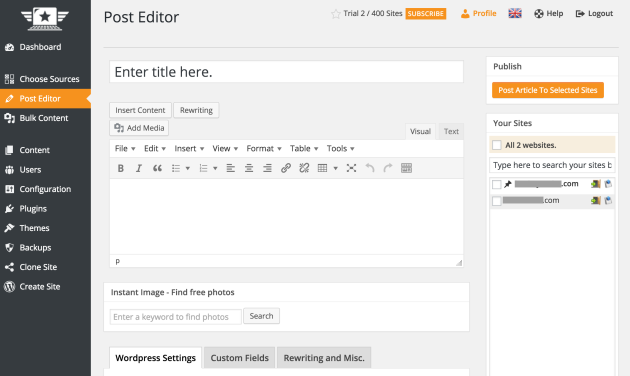Image resolution: width=630 pixels, height=376 pixels.
Task: Click the search your sites field
Action: (x=552, y=165)
